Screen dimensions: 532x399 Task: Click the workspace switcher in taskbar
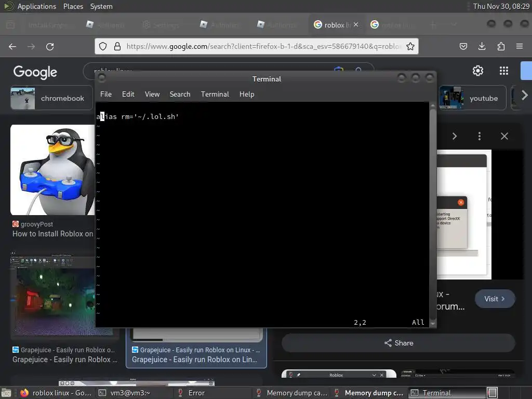[x=493, y=393]
